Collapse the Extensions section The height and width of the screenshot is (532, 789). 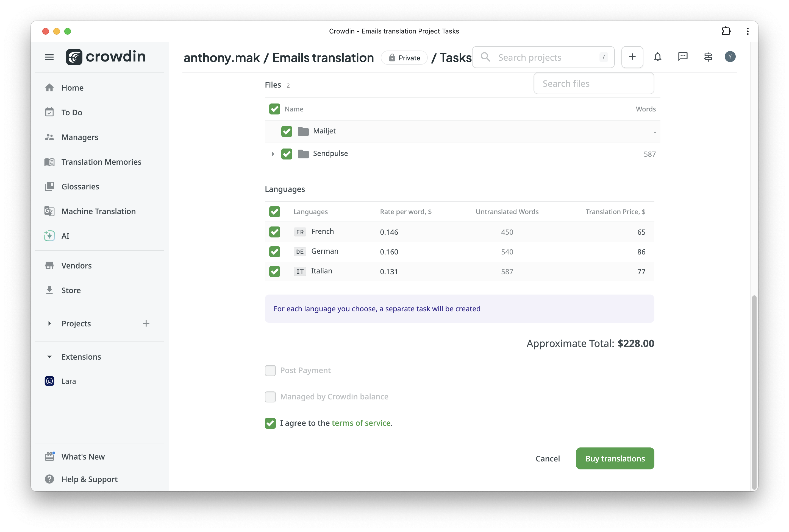49,357
